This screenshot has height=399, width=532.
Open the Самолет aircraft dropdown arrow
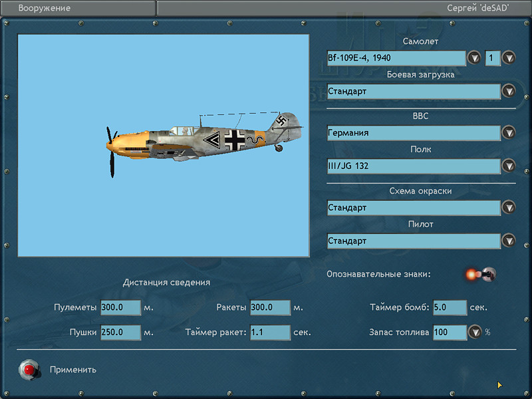(x=474, y=58)
